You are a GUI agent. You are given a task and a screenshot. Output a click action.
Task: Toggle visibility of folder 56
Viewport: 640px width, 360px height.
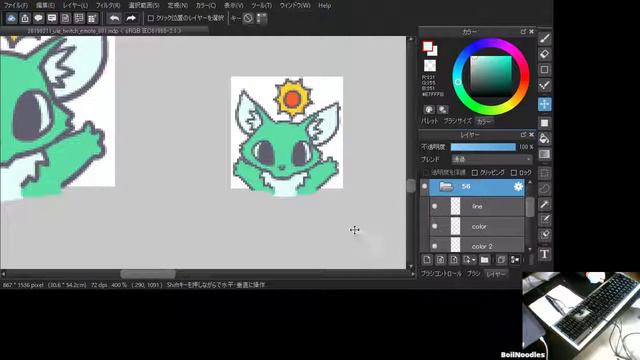(x=424, y=187)
